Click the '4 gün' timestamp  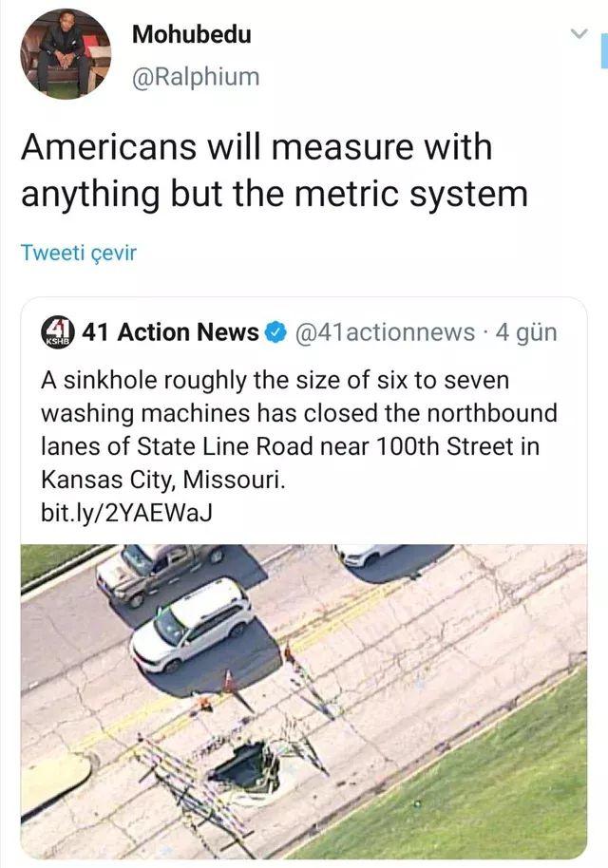point(526,332)
